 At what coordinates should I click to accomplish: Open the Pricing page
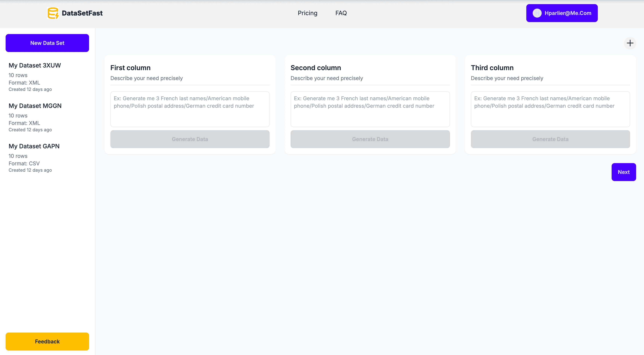[307, 13]
